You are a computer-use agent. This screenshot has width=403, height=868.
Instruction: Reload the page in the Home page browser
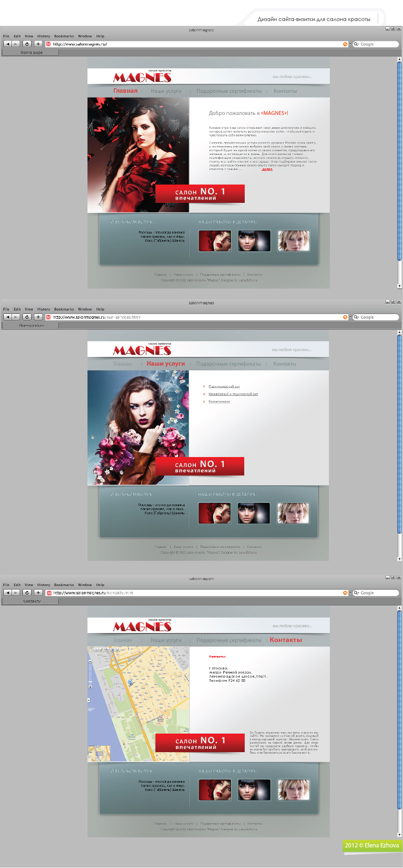[27, 44]
